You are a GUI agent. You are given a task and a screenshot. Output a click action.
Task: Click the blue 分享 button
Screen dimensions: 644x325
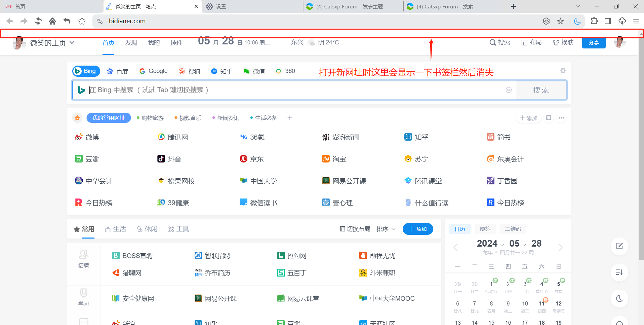[x=594, y=43]
